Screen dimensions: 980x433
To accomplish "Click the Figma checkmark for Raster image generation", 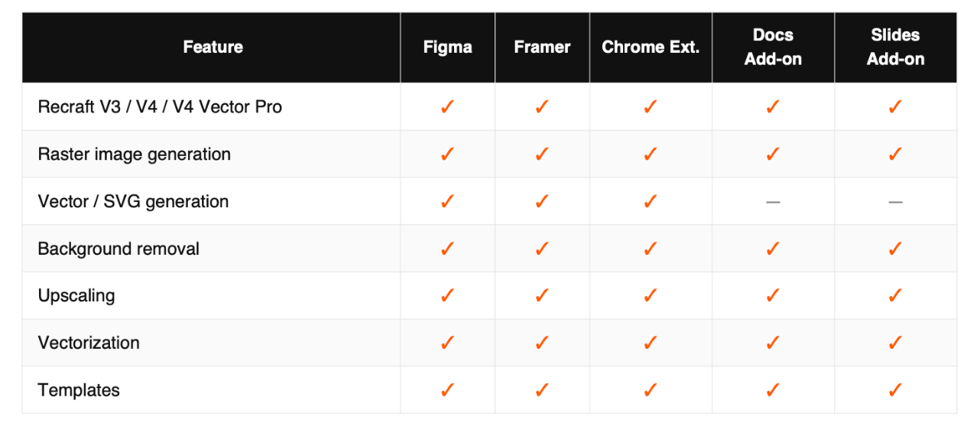I will point(448,154).
